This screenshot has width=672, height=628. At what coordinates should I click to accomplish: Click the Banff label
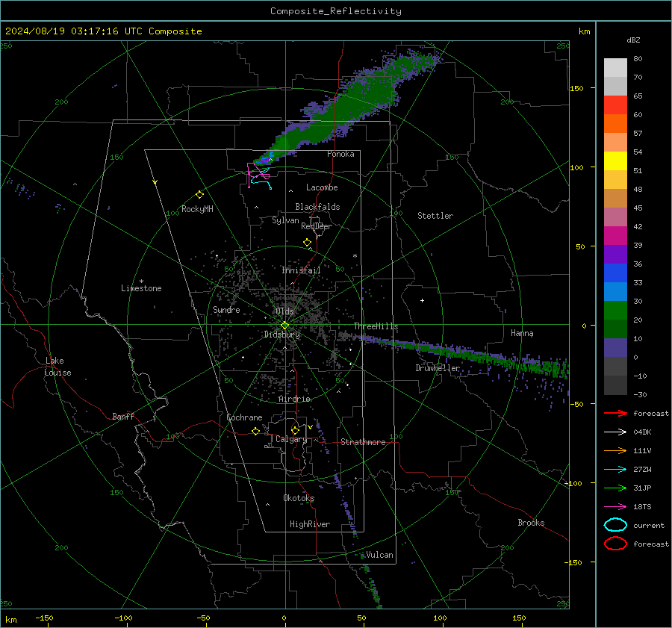point(123,416)
